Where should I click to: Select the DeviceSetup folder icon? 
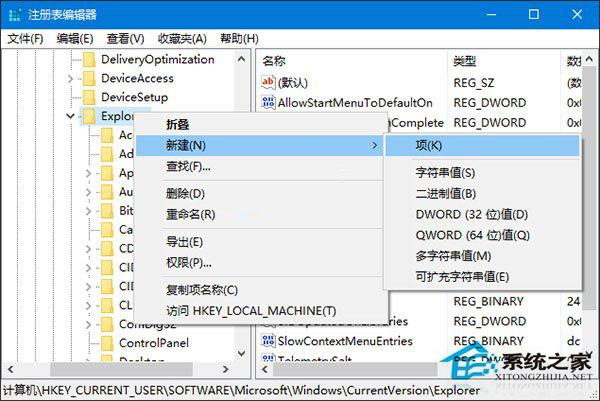(x=89, y=97)
